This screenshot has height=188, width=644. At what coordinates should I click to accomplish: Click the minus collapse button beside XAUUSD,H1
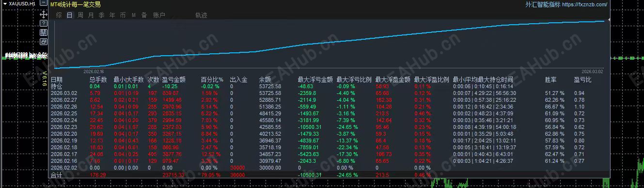pos(44,4)
